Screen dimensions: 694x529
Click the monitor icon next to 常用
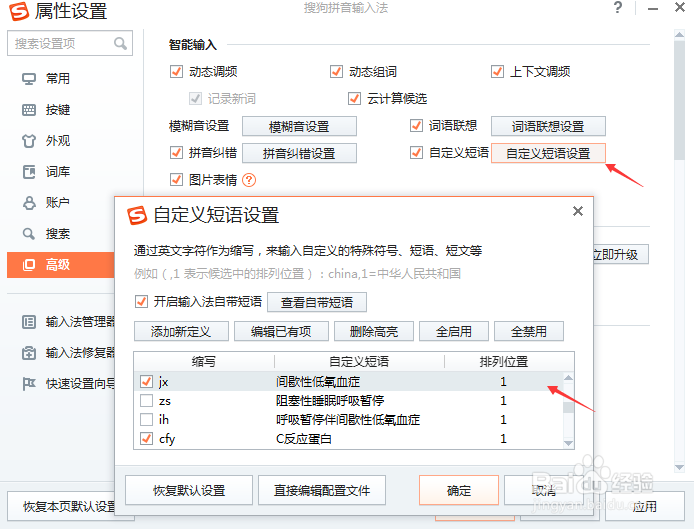[x=29, y=79]
